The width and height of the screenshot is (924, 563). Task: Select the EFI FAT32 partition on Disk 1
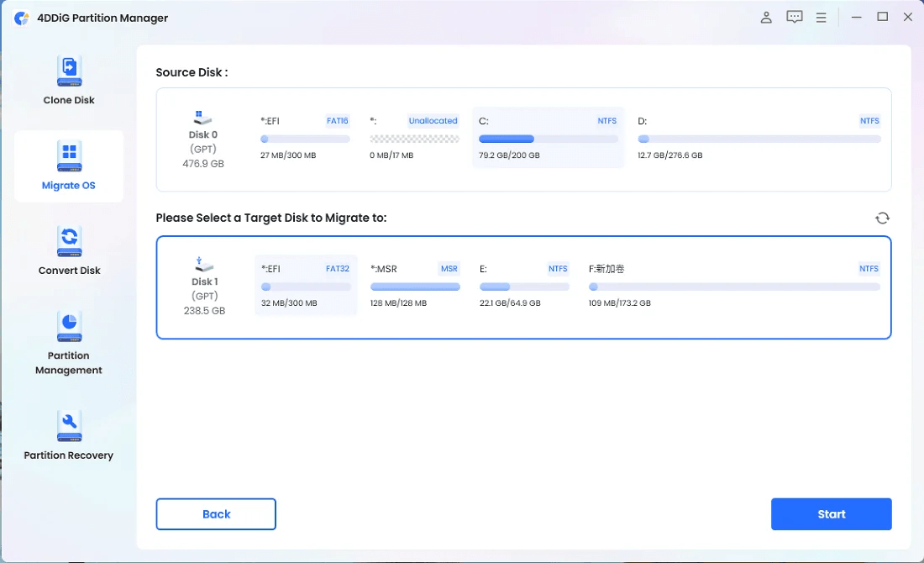pos(305,286)
